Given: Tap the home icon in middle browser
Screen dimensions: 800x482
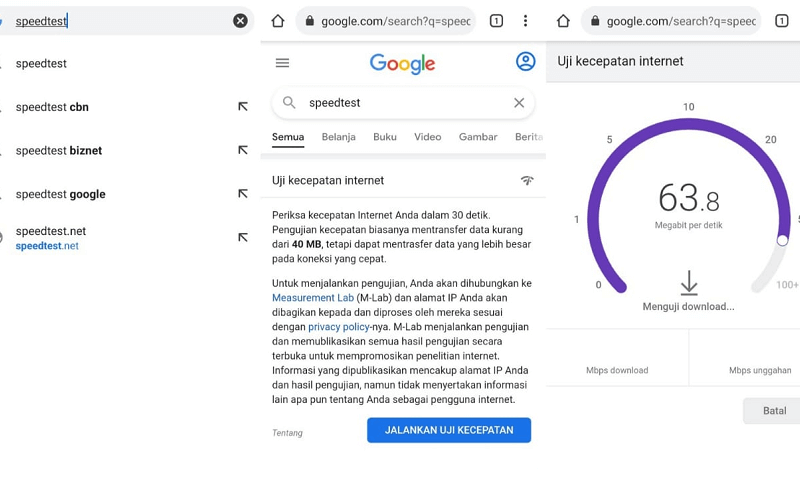Looking at the screenshot, I should 278,21.
